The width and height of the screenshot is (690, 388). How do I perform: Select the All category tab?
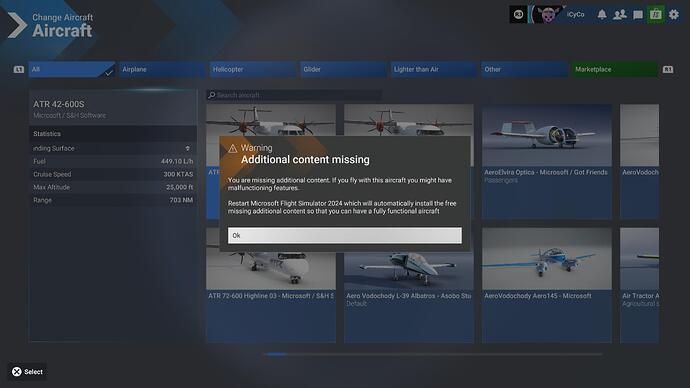tap(72, 70)
